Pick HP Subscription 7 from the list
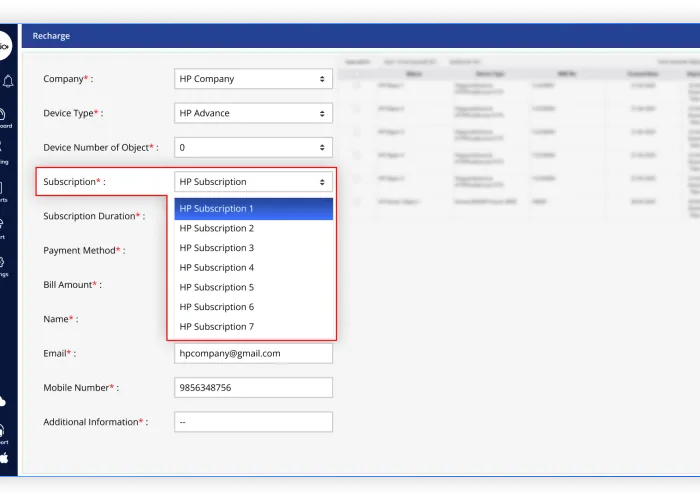 (253, 327)
